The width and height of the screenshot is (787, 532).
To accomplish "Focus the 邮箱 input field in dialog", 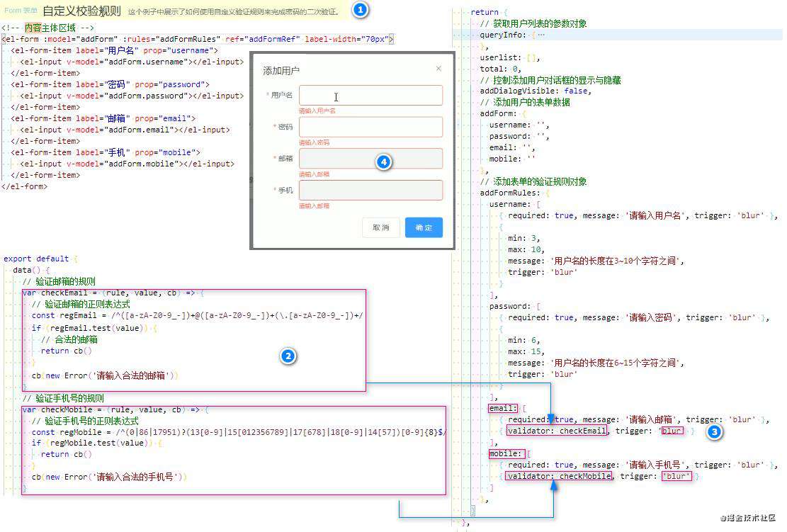I will [x=371, y=159].
